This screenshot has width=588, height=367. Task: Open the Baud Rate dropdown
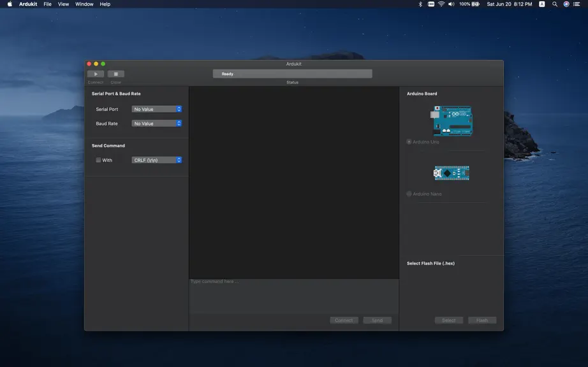[x=157, y=123]
